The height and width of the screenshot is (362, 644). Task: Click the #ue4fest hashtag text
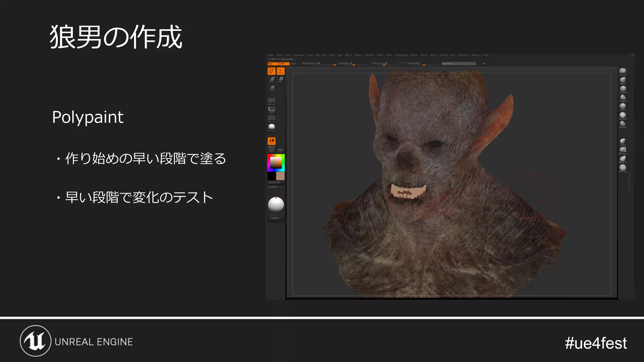point(596,343)
